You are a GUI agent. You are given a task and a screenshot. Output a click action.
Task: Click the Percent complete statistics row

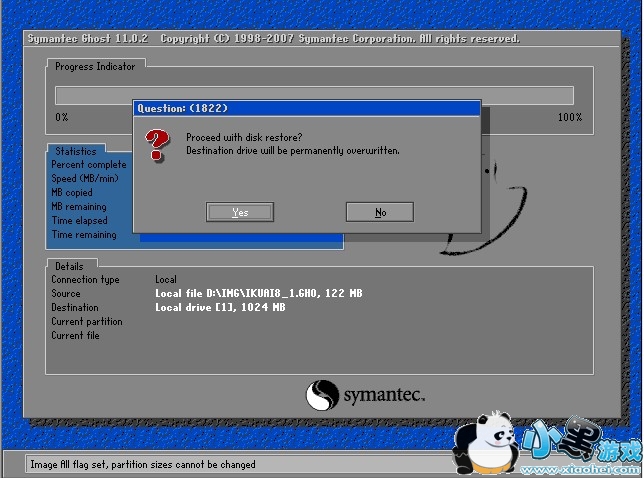point(89,165)
